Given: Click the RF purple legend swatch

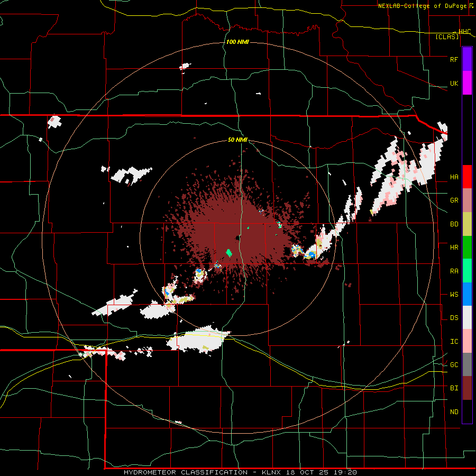Looking at the screenshot, I should click(x=467, y=59).
